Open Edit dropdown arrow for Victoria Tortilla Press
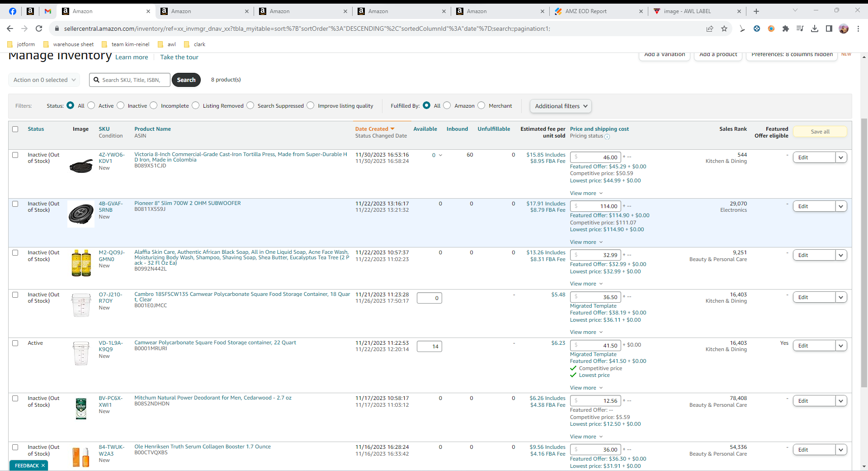This screenshot has height=471, width=868. click(841, 157)
